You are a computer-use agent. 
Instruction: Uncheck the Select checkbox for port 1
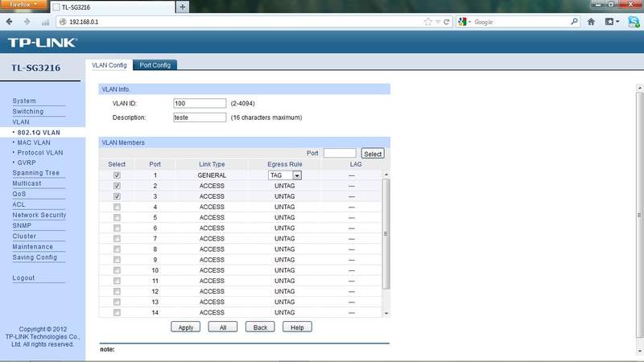118,175
